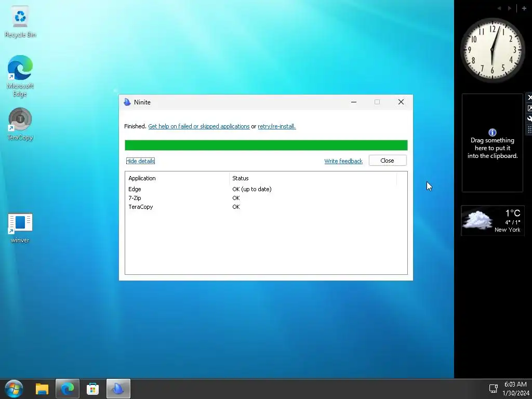Viewport: 532px width, 399px height.
Task: Select the TeraCopy desktop shortcut
Action: coord(20,124)
